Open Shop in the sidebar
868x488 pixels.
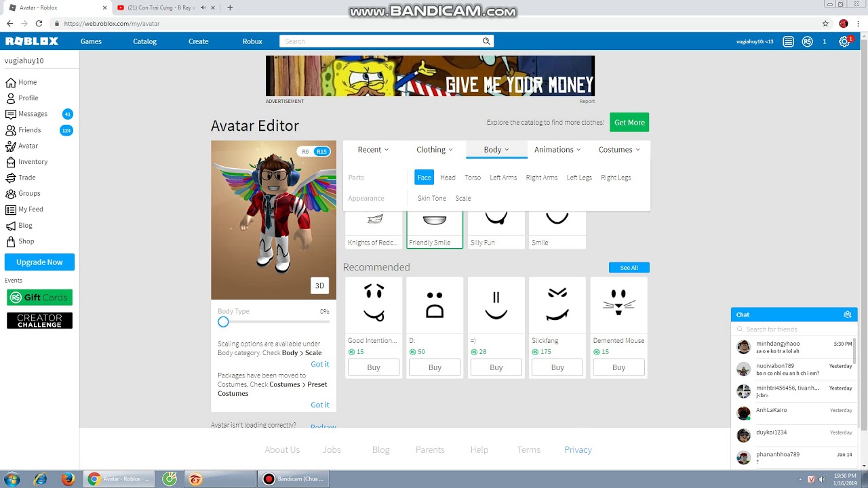(20, 241)
